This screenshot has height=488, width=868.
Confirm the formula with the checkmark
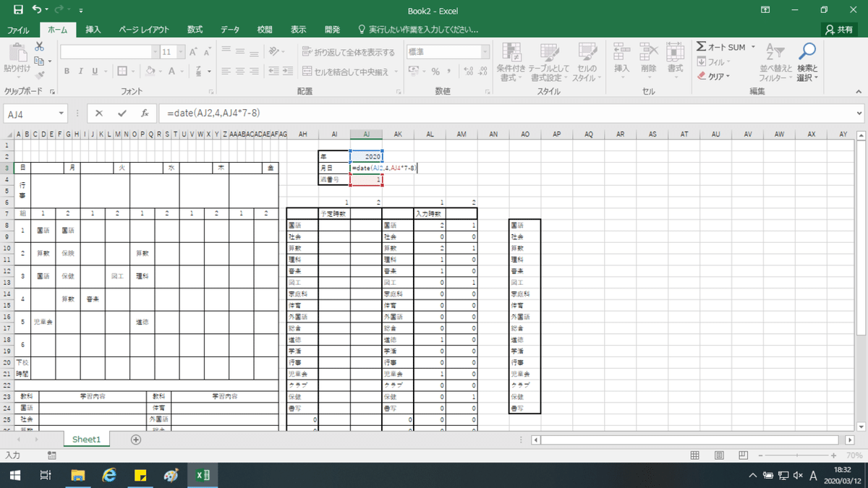[122, 114]
